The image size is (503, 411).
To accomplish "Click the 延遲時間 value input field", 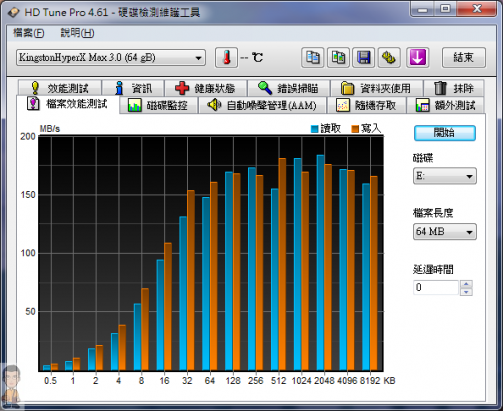I will pos(436,287).
